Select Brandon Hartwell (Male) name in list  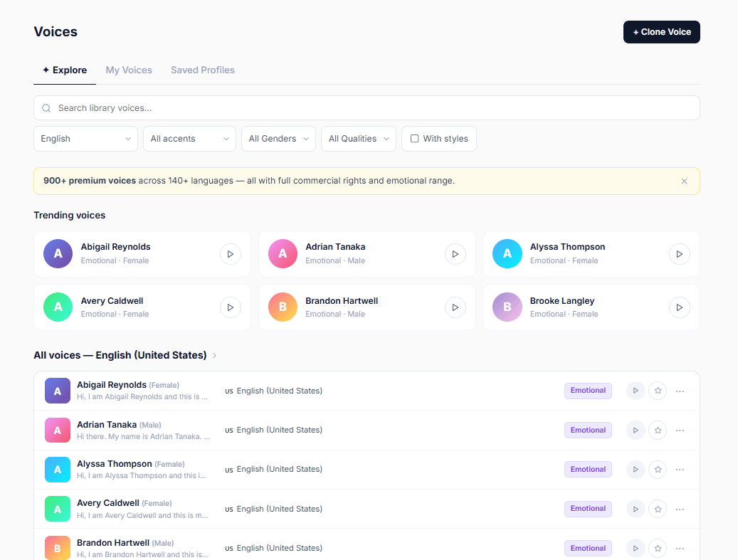(126, 543)
